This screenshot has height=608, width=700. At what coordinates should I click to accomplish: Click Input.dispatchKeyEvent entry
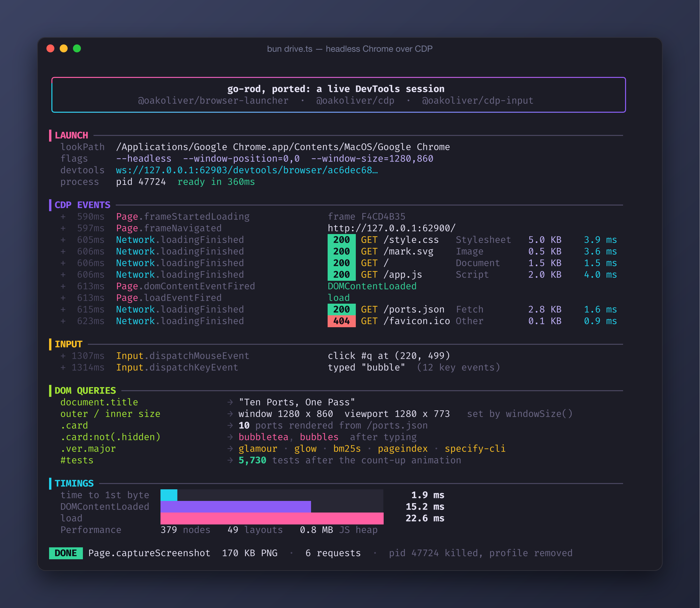pyautogui.click(x=177, y=367)
